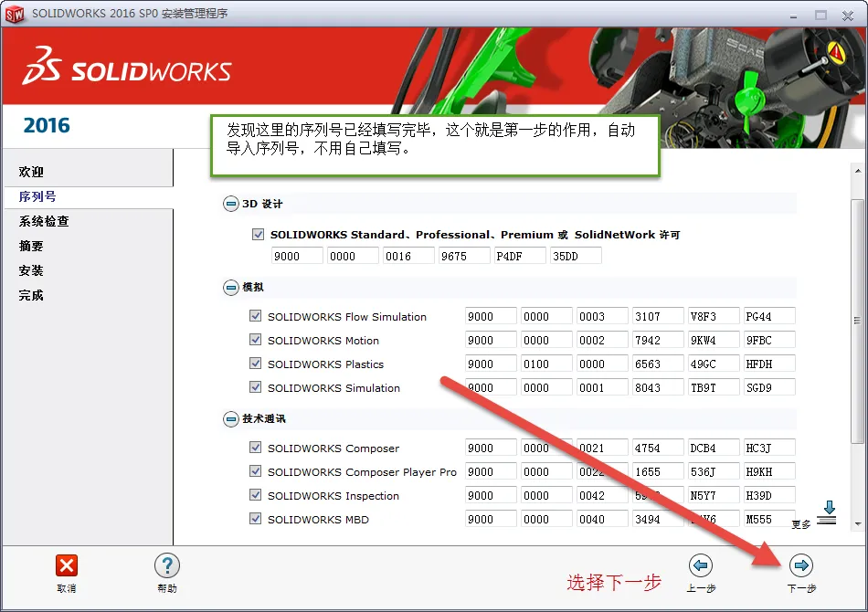
Task: Click 3D design serial field 0016
Action: pyautogui.click(x=408, y=256)
